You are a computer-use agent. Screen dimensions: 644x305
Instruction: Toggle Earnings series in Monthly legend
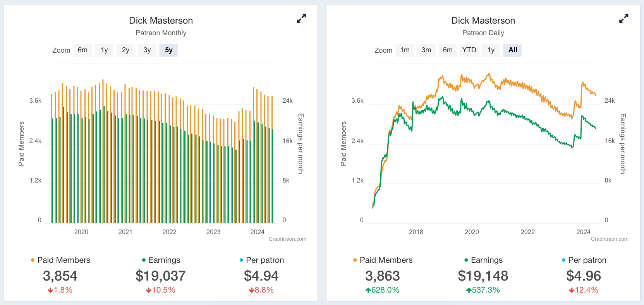click(x=161, y=260)
